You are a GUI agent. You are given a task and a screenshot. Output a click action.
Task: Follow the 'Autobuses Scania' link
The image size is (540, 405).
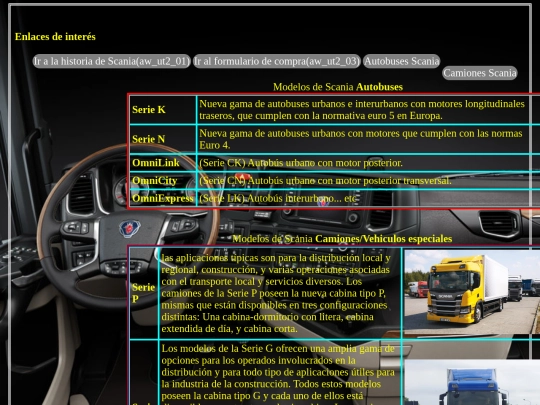click(x=402, y=61)
